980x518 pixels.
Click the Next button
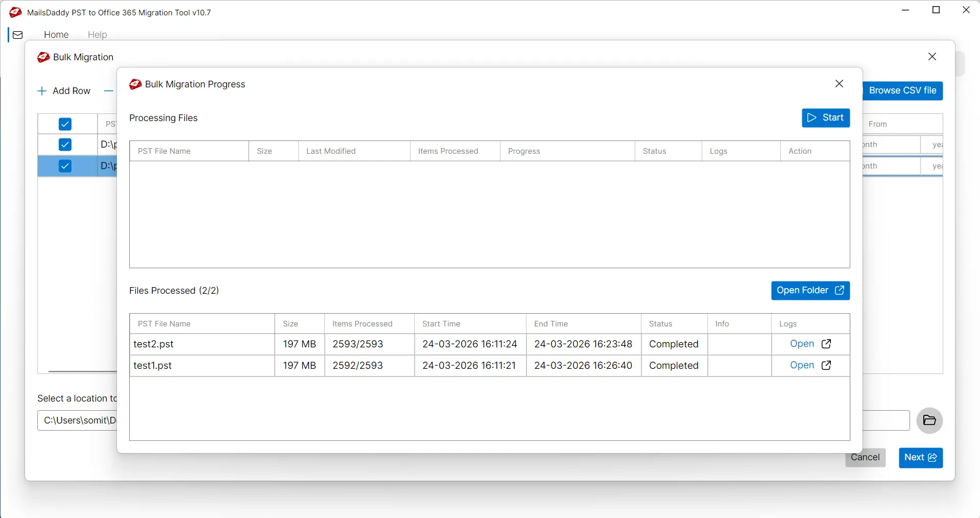pos(920,458)
